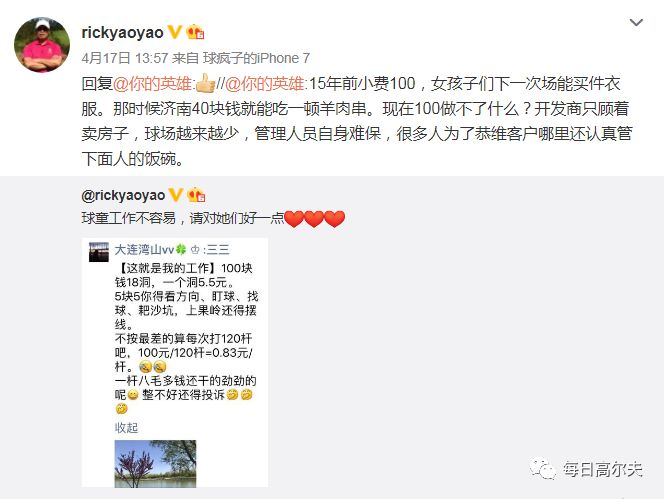
Task: Click the thumbs-up emoji in the reply
Action: (x=206, y=83)
